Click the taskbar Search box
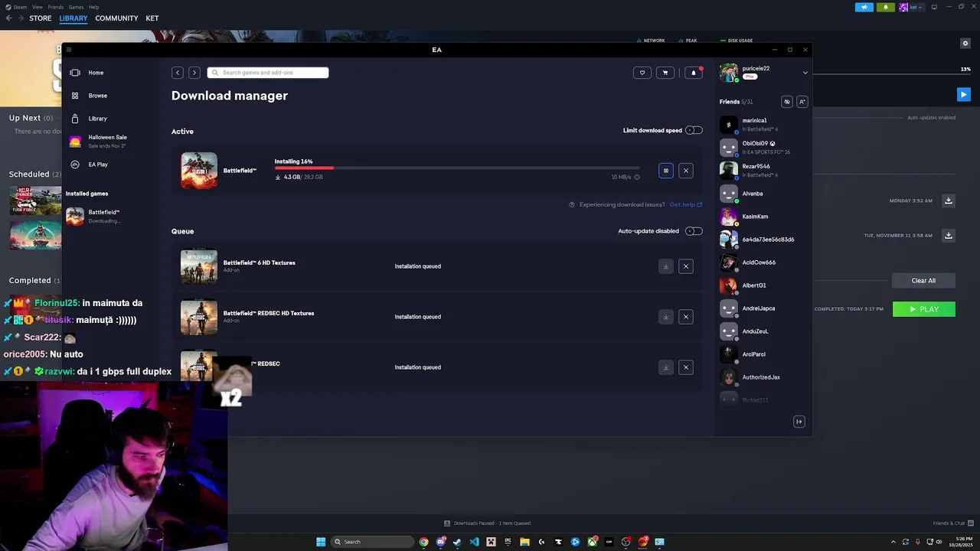The height and width of the screenshot is (551, 980). (x=372, y=542)
